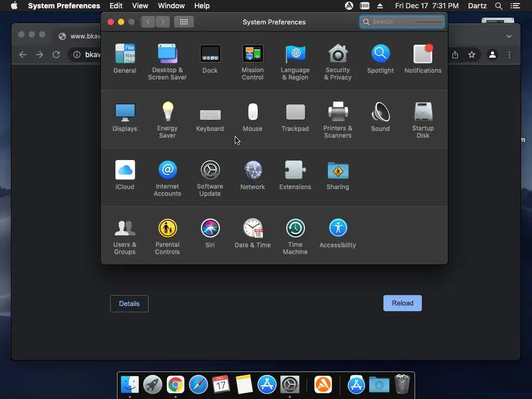Open the browser profile avatar

493,55
